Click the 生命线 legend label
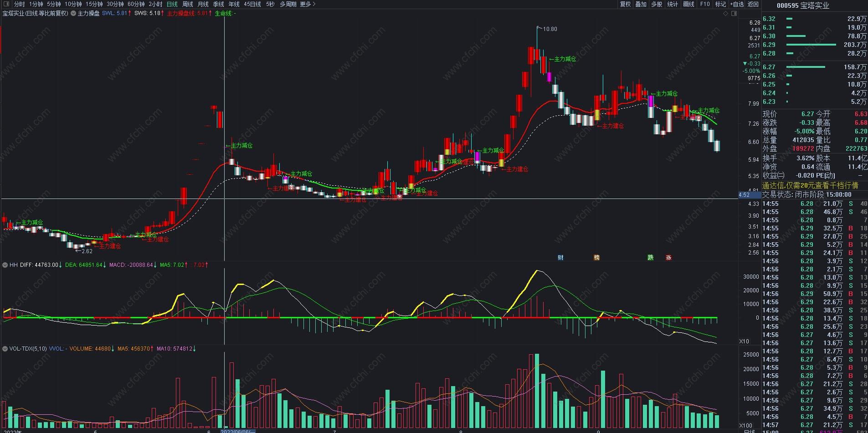 (x=225, y=14)
